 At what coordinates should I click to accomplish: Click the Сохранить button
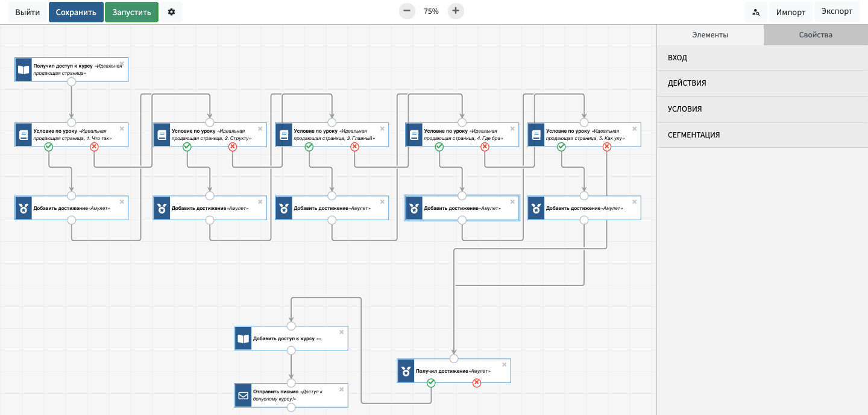point(76,12)
